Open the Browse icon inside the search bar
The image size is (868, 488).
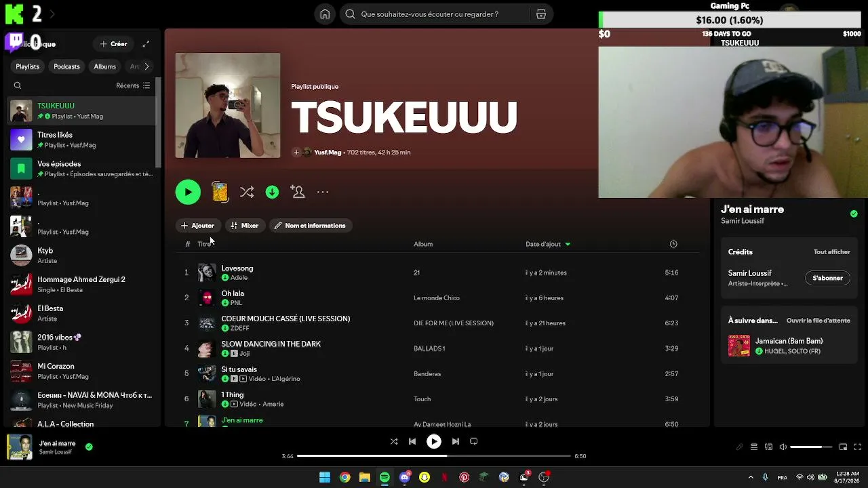(541, 14)
